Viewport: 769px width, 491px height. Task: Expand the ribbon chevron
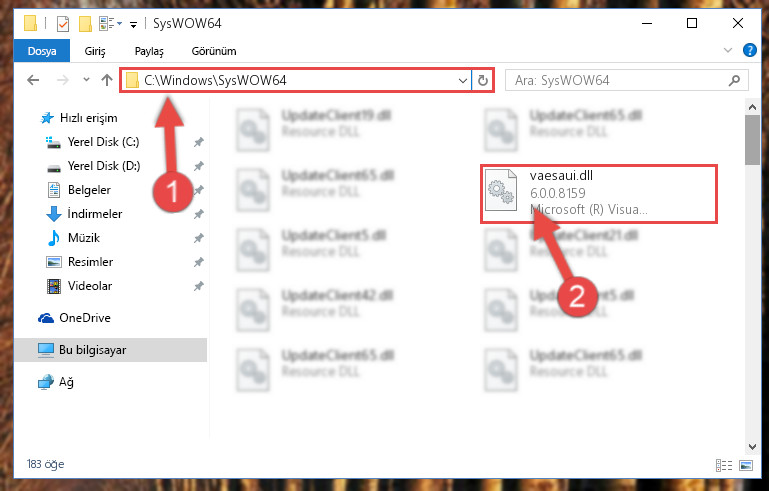click(x=728, y=50)
